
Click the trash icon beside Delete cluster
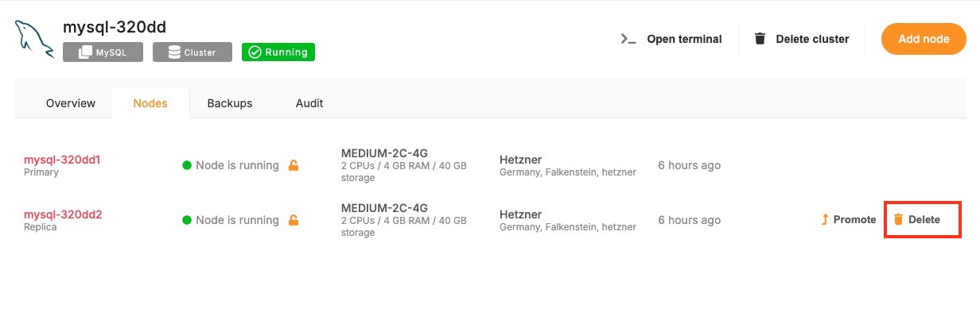click(760, 39)
